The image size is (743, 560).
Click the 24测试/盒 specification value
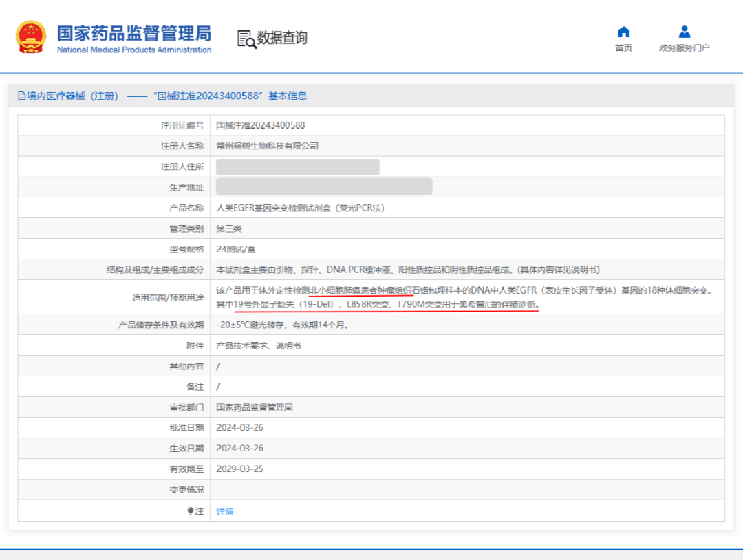pyautogui.click(x=236, y=249)
